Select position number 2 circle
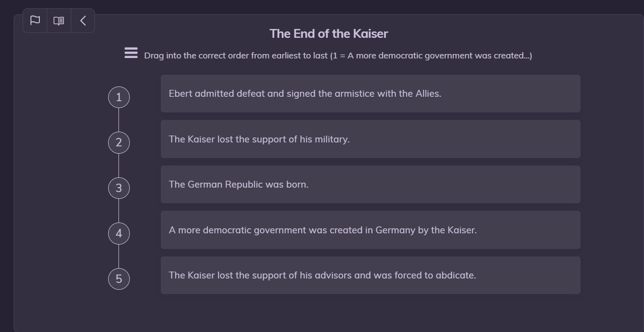This screenshot has width=644, height=332. pos(119,142)
